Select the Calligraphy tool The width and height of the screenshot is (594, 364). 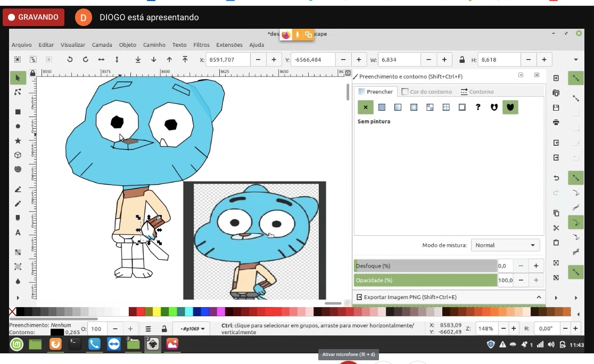click(x=18, y=218)
